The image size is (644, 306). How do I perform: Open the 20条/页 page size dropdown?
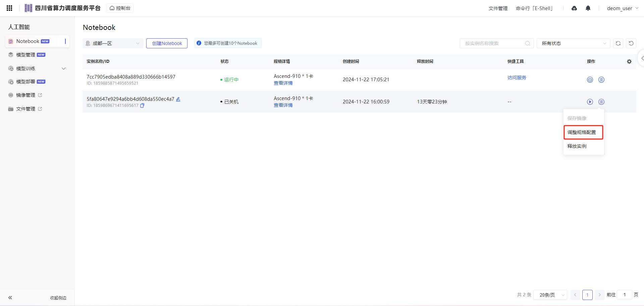(x=550, y=295)
